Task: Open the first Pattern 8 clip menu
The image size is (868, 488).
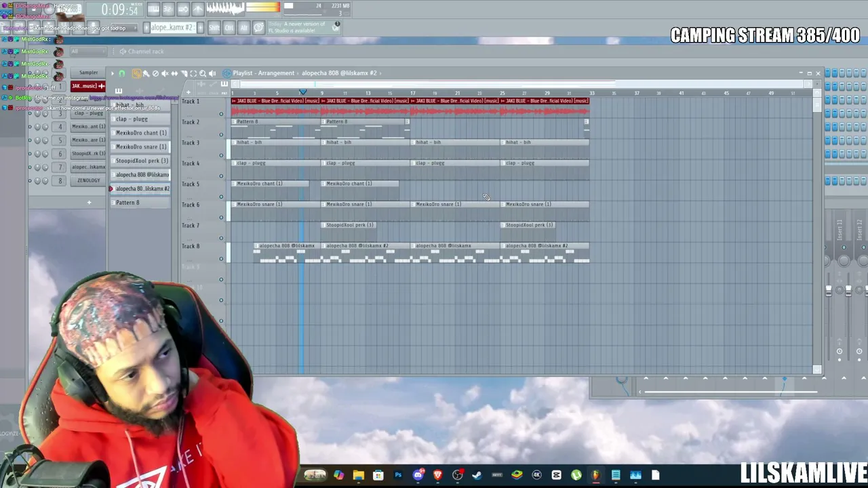Action: pos(234,122)
